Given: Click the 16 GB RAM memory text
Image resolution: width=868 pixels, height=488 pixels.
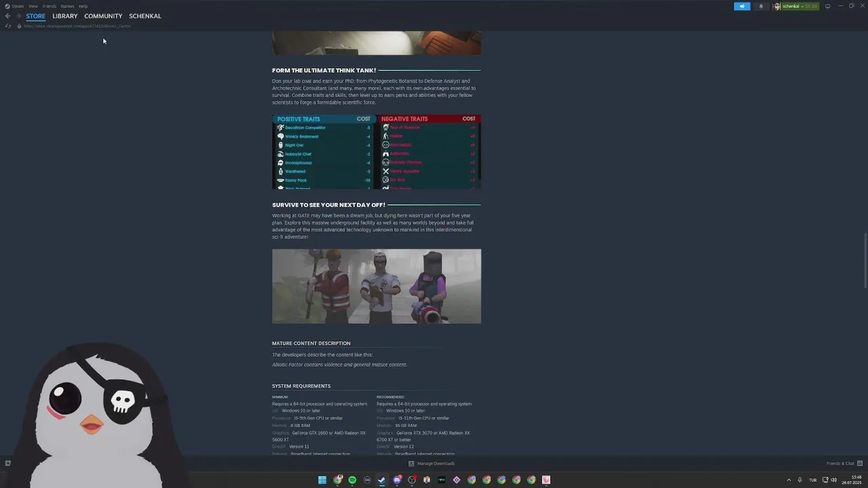Looking at the screenshot, I should 406,426.
